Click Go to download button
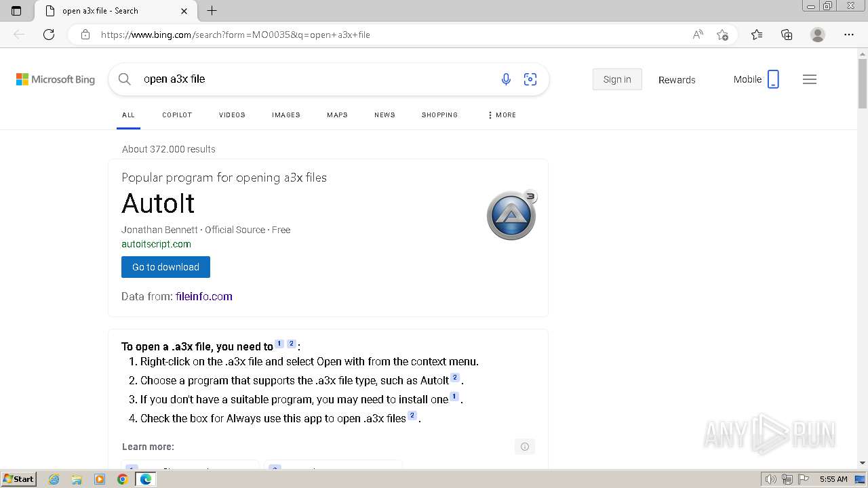Viewport: 868px width, 488px height. point(165,267)
